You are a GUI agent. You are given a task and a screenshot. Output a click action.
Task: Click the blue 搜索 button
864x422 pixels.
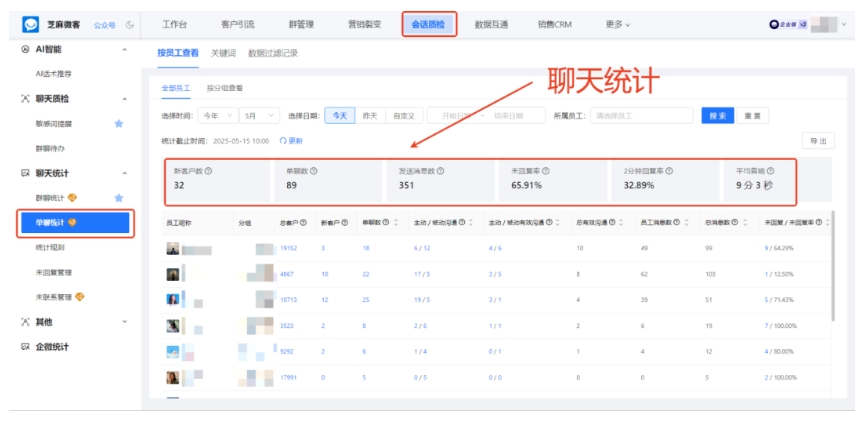click(717, 116)
